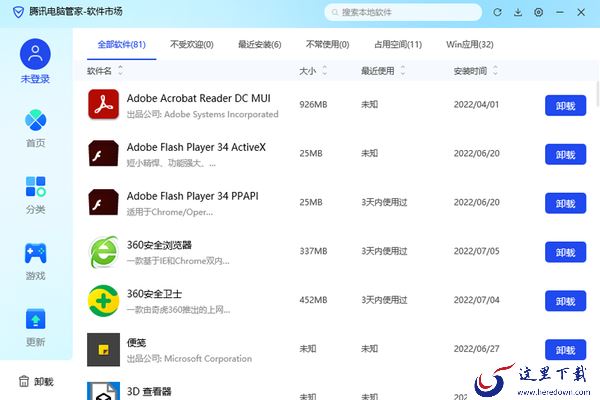600x400 pixels.
Task: Click 926MB size value
Action: (313, 104)
